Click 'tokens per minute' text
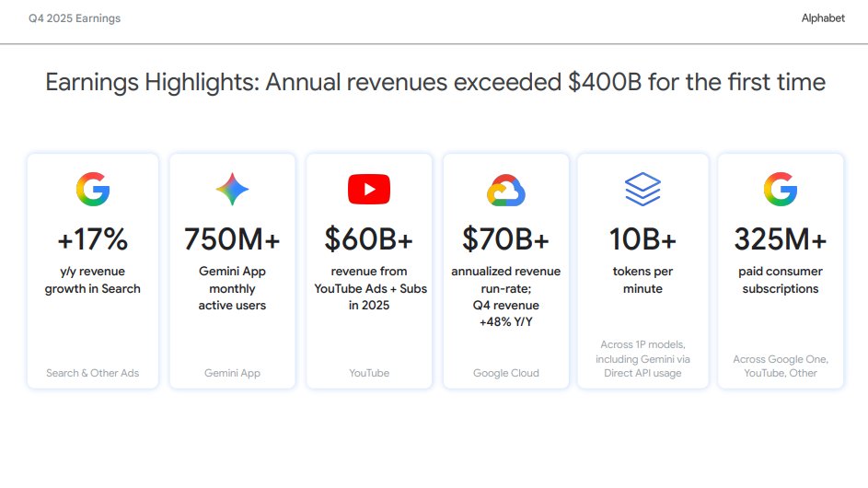The image size is (868, 488). click(642, 280)
